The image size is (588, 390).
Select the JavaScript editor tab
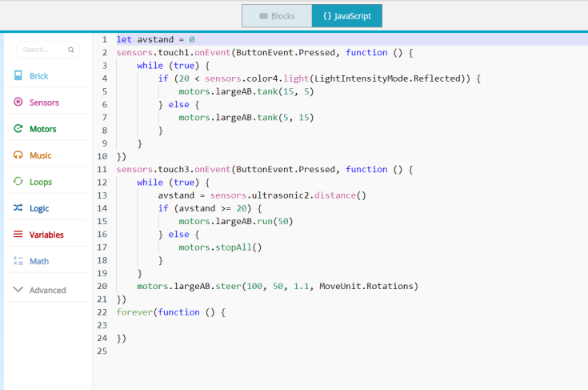click(347, 16)
